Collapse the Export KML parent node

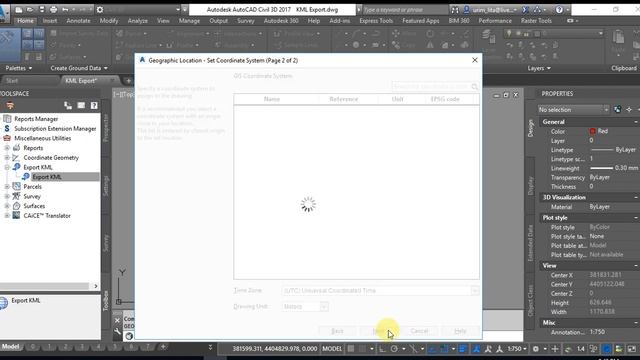point(7,167)
